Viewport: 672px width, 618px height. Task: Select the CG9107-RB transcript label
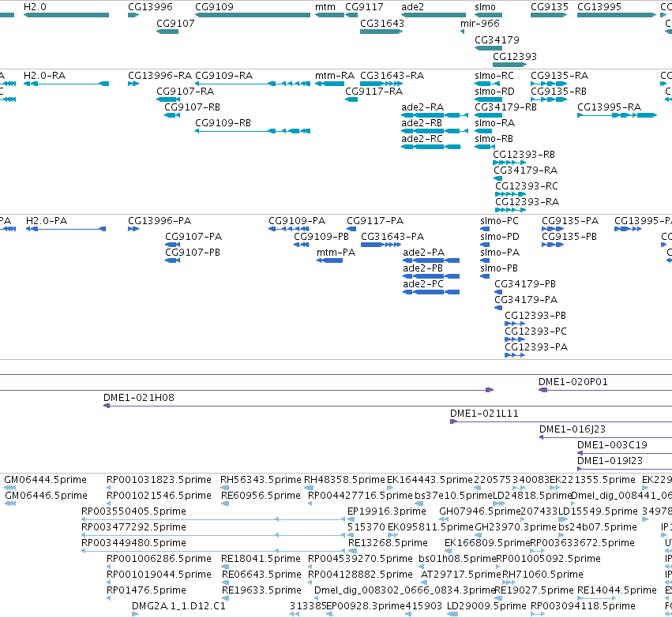pos(192,107)
